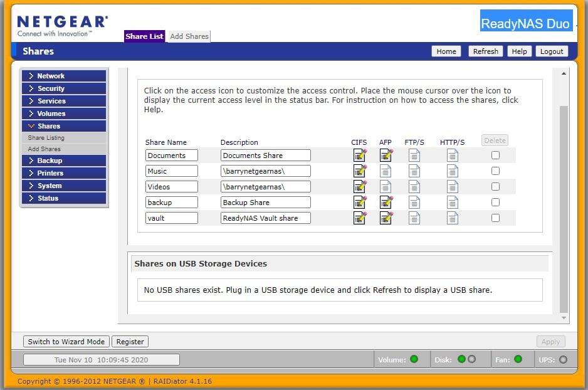This screenshot has width=588, height=390.
Task: Tick the delete checkbox for Videos share
Action: (495, 187)
